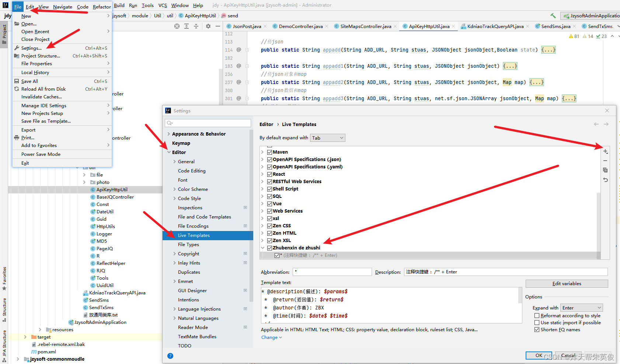This screenshot has width=620, height=364.
Task: Expand the Color Scheme settings node
Action: pos(175,189)
